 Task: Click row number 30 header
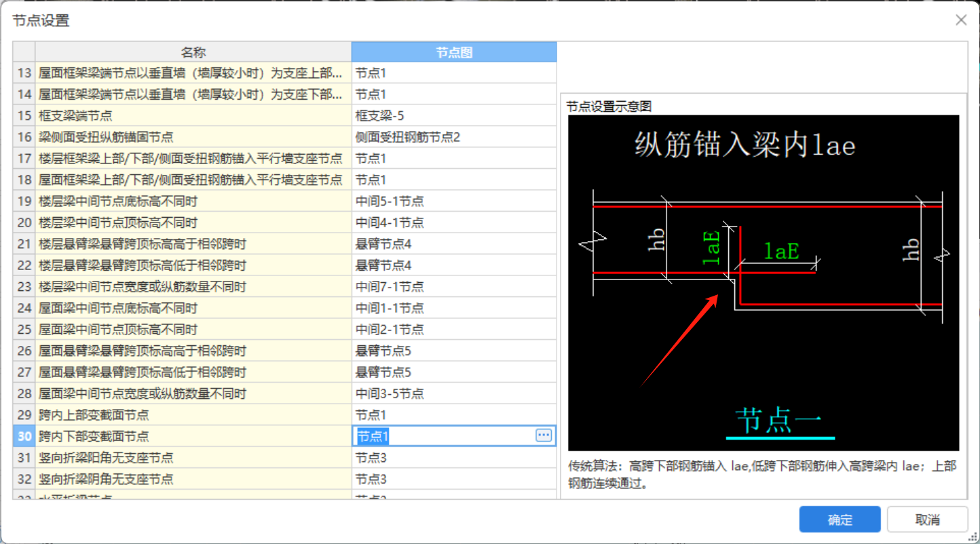coord(24,436)
